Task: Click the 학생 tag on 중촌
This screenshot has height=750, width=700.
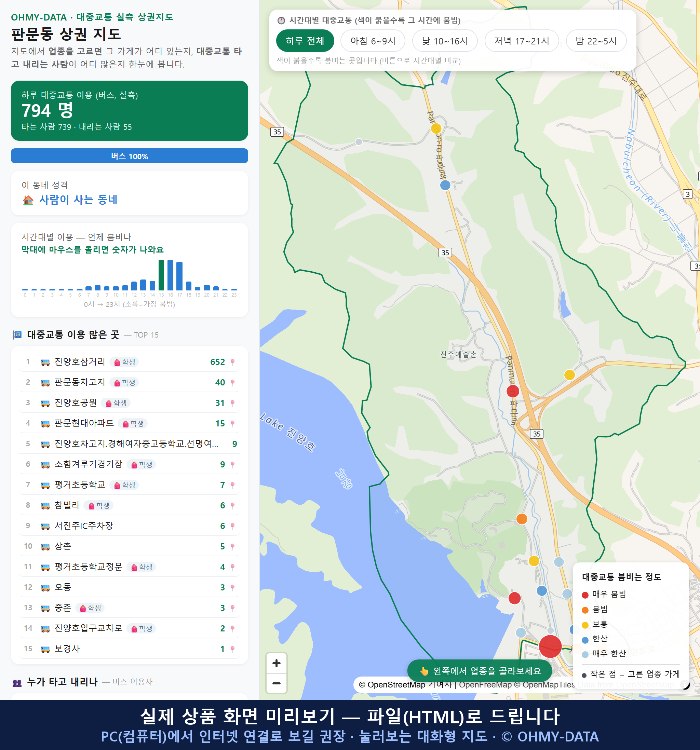Action: point(90,608)
